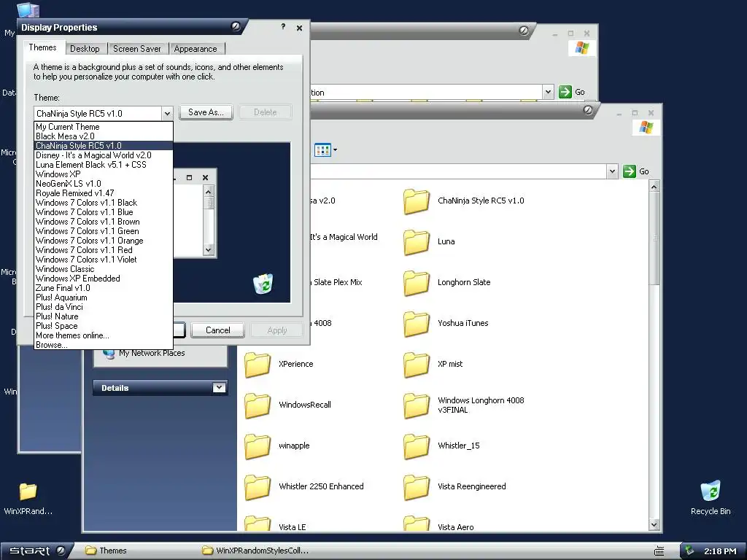Open the Yoshua iTunes folder
Image resolution: width=747 pixels, height=560 pixels.
pyautogui.click(x=416, y=323)
